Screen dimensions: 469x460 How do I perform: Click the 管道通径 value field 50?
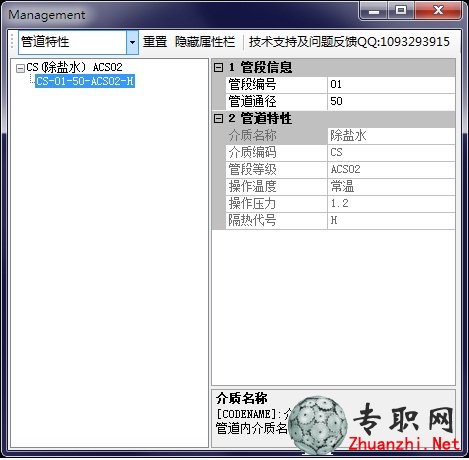coord(391,102)
